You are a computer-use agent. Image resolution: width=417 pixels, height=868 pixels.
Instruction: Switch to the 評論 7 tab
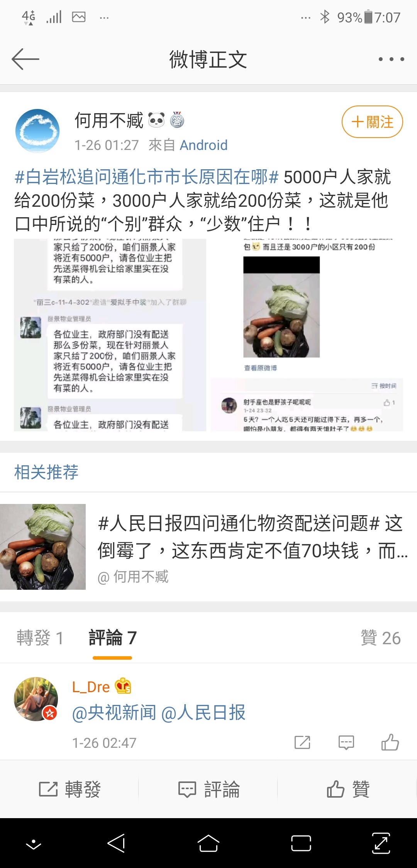(x=112, y=638)
